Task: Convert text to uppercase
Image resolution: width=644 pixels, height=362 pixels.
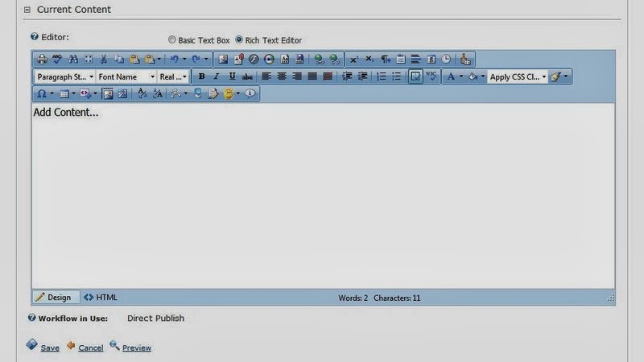Action: click(157, 93)
